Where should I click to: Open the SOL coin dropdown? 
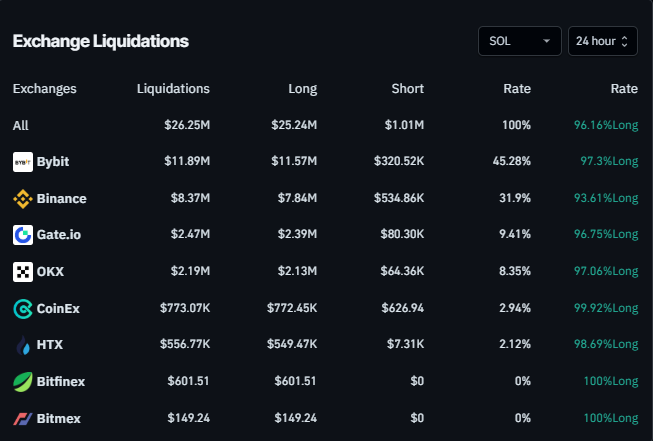519,41
